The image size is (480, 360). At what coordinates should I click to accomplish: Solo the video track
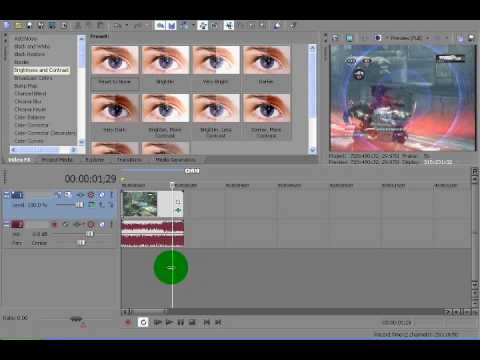coord(111,195)
